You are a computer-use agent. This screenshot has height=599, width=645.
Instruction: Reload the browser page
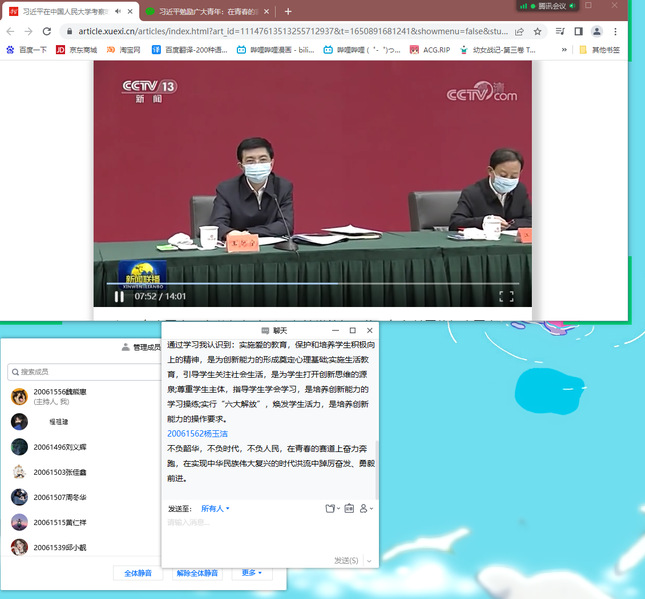46,31
